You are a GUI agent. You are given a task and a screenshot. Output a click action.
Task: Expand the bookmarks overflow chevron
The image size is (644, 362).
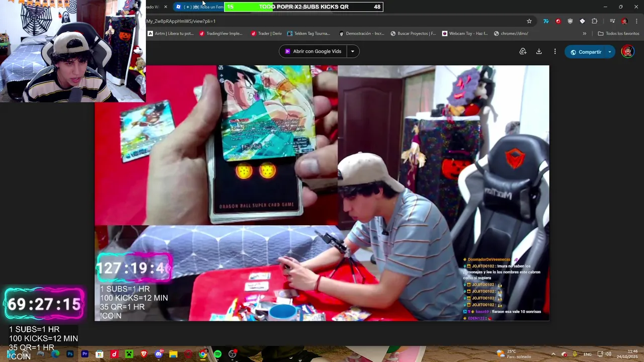(x=584, y=34)
